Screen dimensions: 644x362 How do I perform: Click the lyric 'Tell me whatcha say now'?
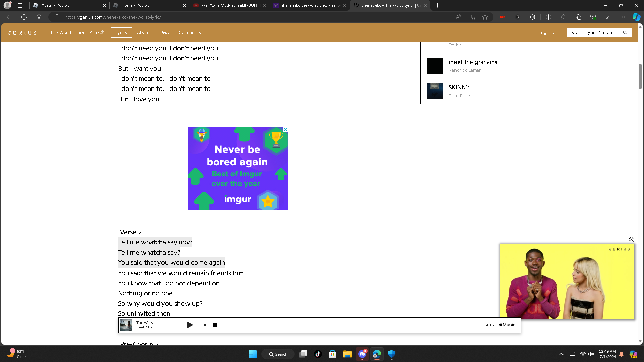(155, 242)
